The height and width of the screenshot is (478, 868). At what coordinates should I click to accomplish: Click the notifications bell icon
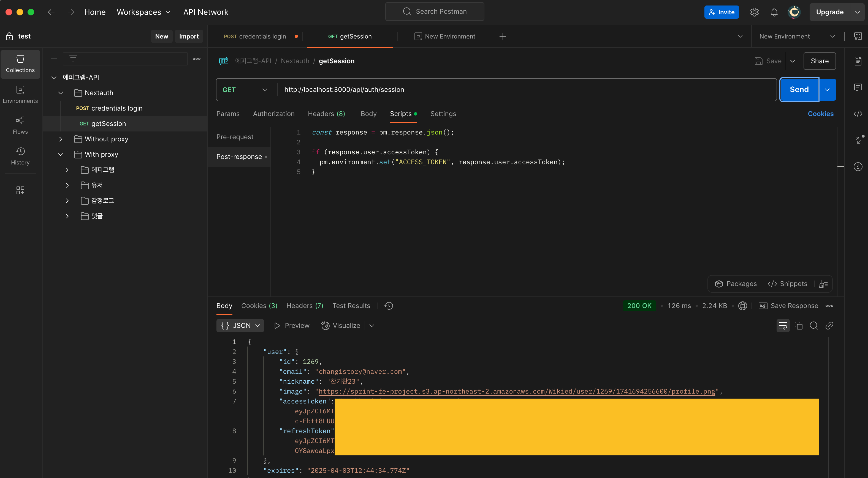pyautogui.click(x=774, y=12)
